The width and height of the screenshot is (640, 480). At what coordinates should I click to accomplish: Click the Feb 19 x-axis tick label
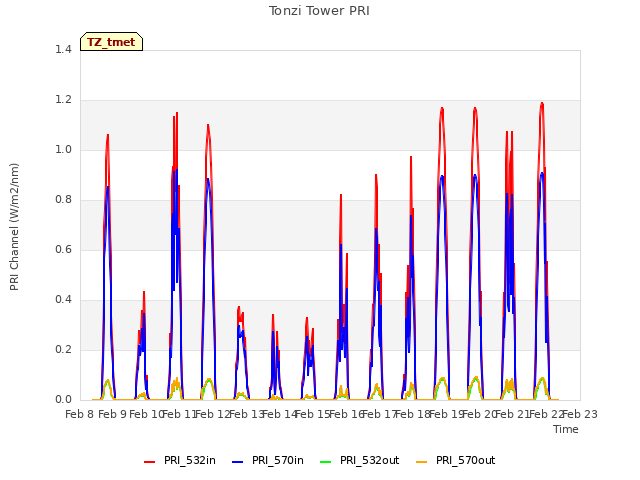pyautogui.click(x=447, y=414)
